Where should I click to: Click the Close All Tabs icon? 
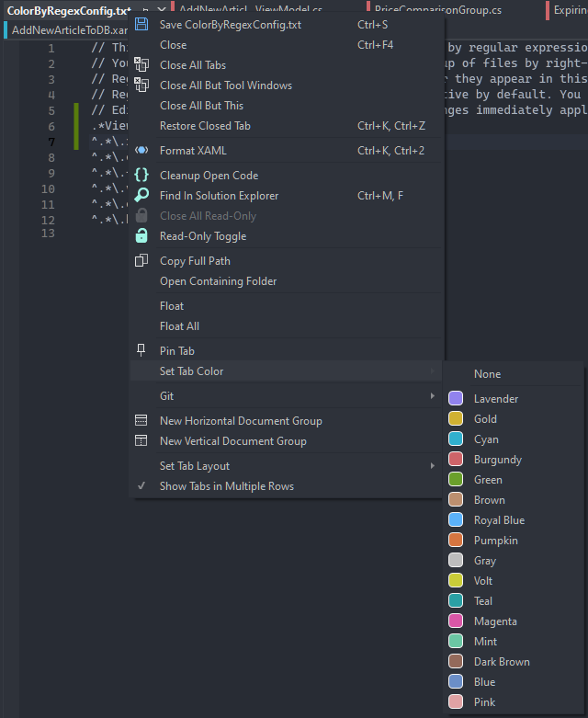pyautogui.click(x=141, y=65)
